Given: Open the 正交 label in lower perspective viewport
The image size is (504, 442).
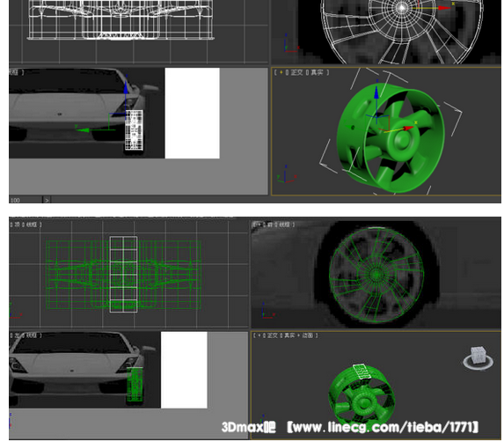Looking at the screenshot, I should click(272, 335).
